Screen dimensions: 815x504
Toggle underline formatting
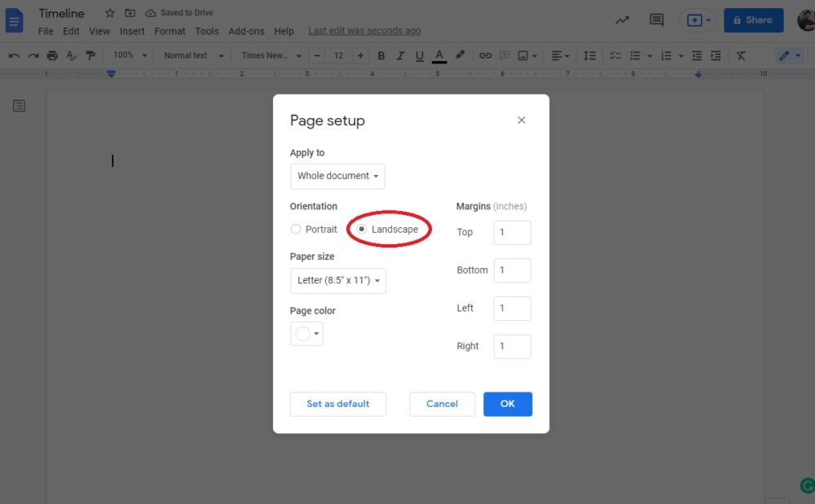(419, 55)
